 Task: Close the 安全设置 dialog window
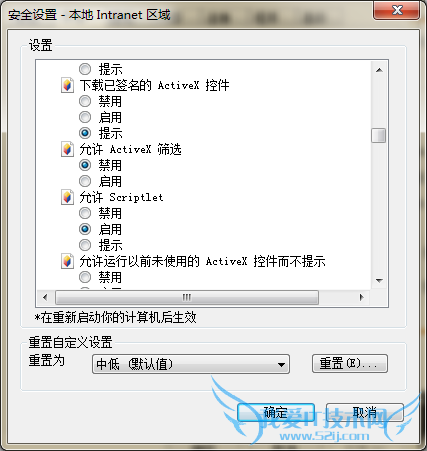pos(397,10)
